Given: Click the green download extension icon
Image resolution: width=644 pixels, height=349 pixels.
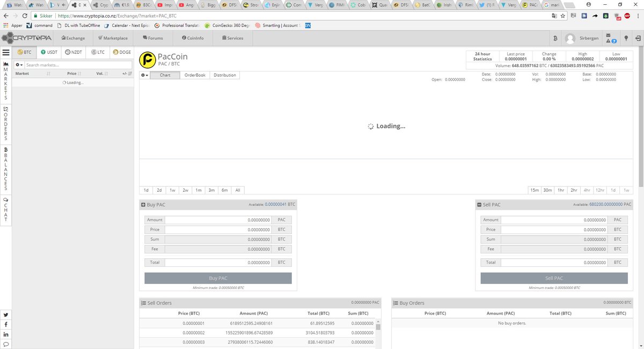Looking at the screenshot, I should 606,16.
